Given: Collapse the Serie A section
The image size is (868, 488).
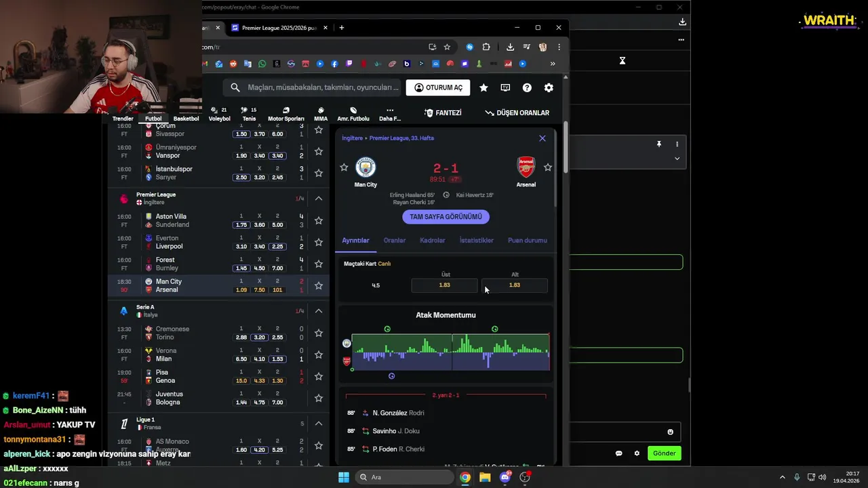Looking at the screenshot, I should click(x=318, y=311).
